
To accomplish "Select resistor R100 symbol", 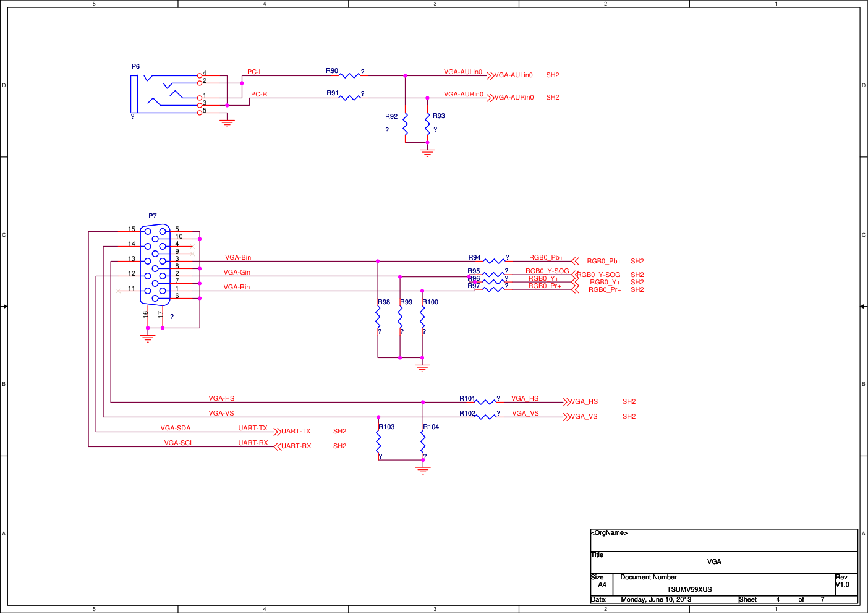I will [x=422, y=318].
